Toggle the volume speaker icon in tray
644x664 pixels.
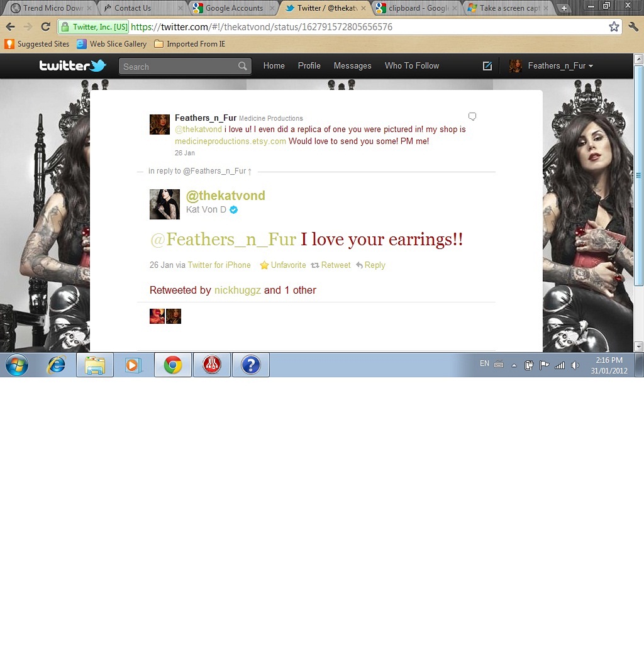click(x=575, y=365)
